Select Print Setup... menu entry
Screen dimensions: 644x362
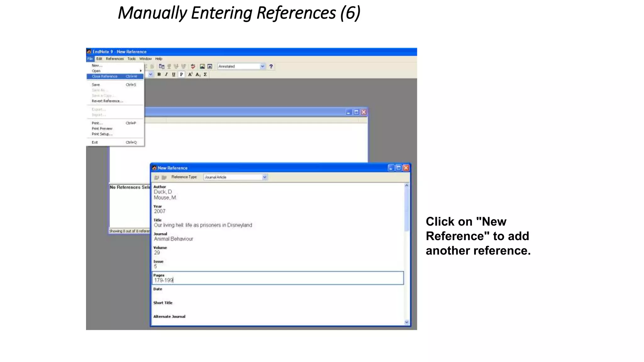click(x=115, y=134)
